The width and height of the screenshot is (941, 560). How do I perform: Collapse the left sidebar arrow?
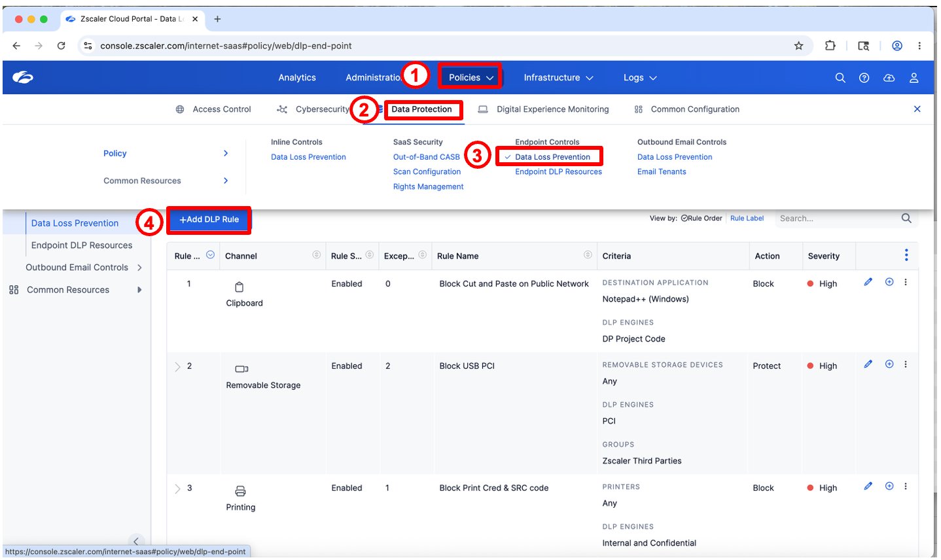tap(136, 541)
